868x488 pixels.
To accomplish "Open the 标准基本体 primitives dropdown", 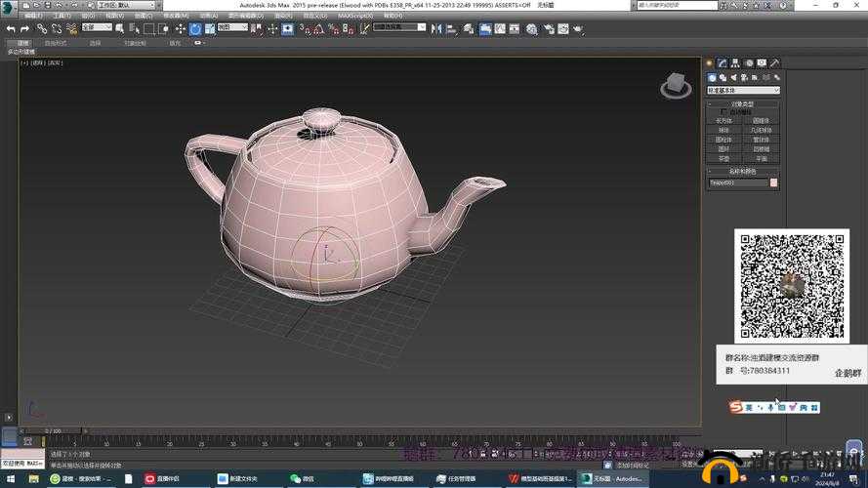I will [743, 90].
